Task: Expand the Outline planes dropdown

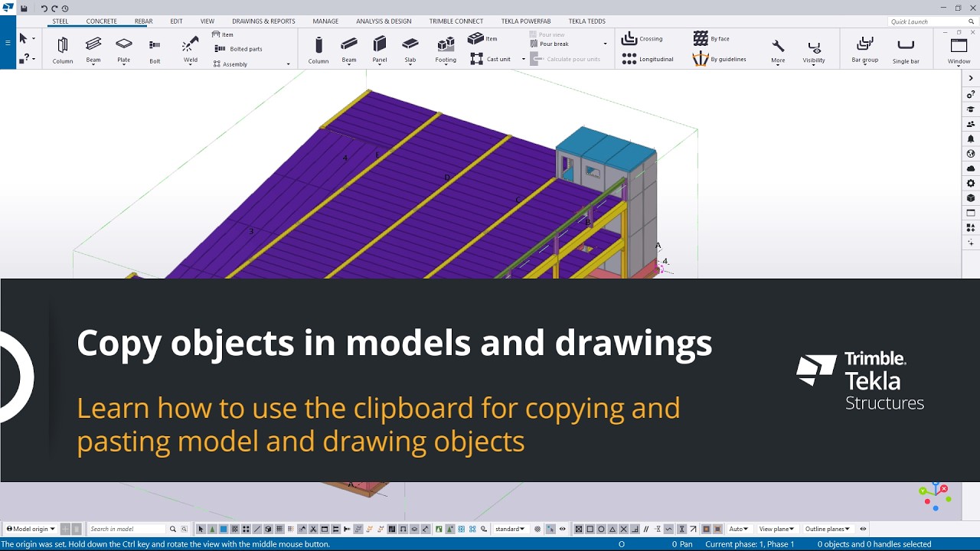Action: tap(828, 529)
